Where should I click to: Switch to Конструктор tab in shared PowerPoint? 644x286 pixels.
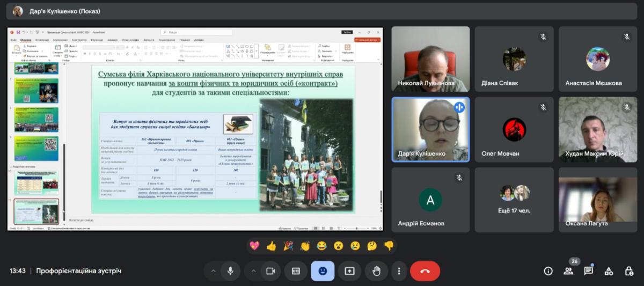[x=79, y=40]
